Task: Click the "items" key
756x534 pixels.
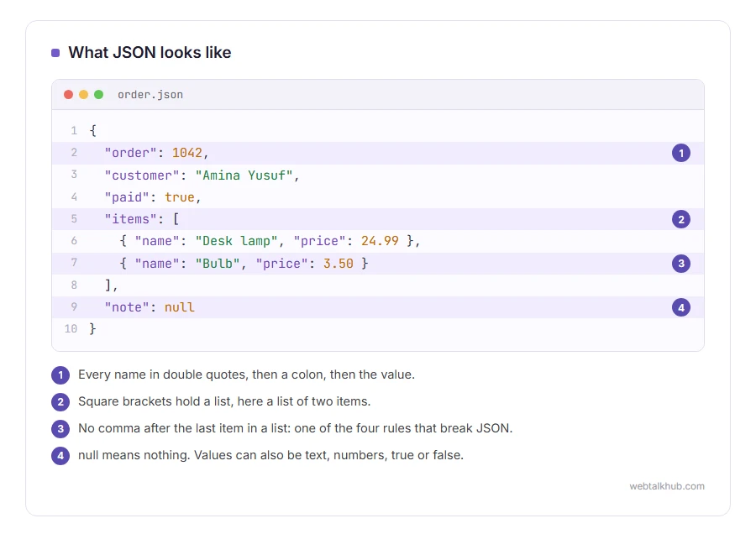Action: [131, 219]
